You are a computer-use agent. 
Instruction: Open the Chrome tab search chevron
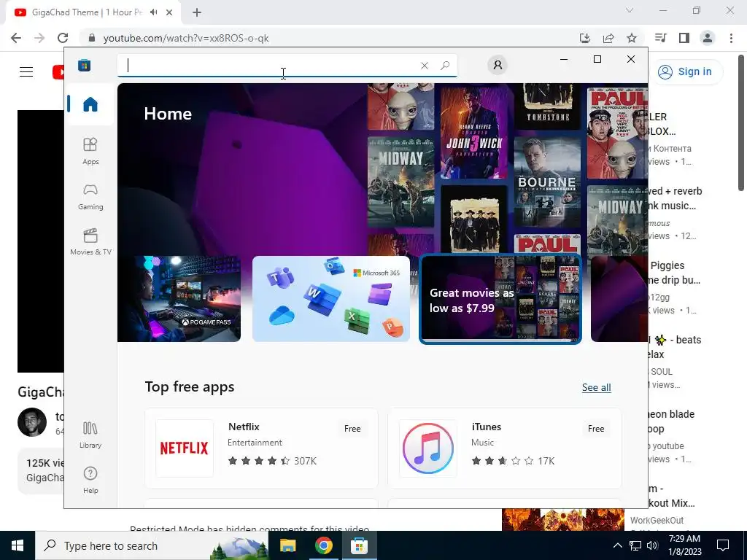click(x=630, y=10)
